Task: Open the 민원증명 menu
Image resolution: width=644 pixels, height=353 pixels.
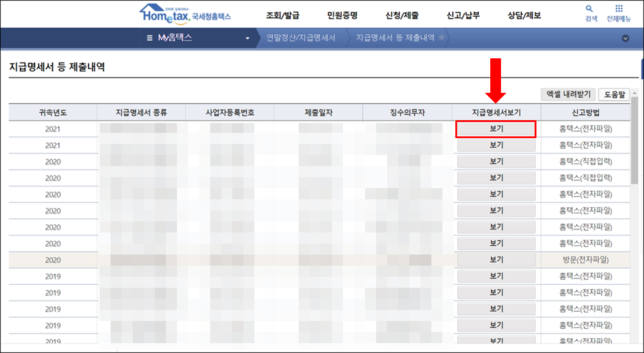Action: [342, 15]
